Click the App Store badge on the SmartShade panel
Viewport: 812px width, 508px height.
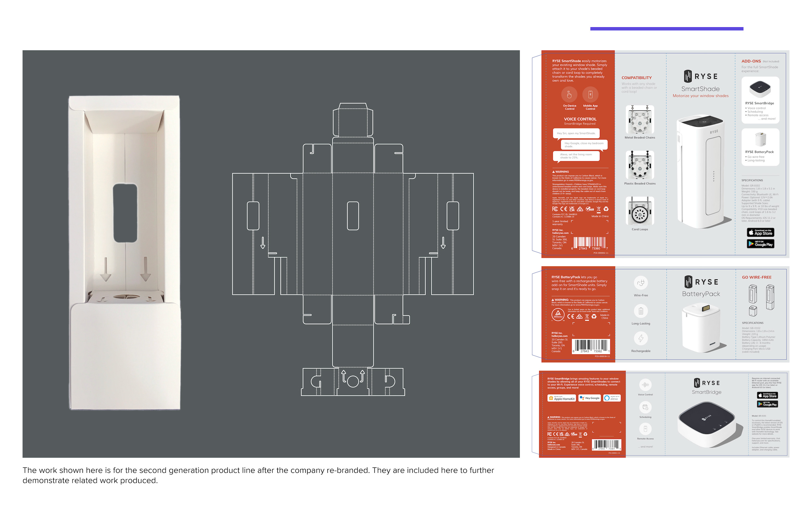760,232
